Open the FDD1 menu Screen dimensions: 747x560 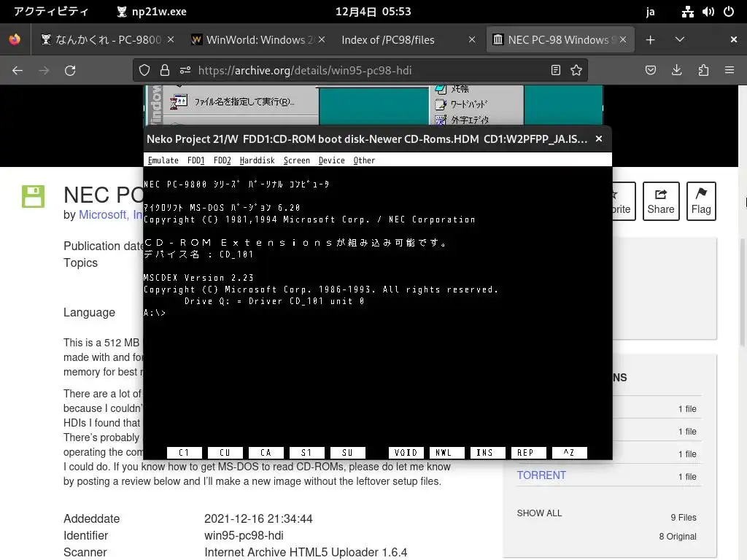(196, 160)
